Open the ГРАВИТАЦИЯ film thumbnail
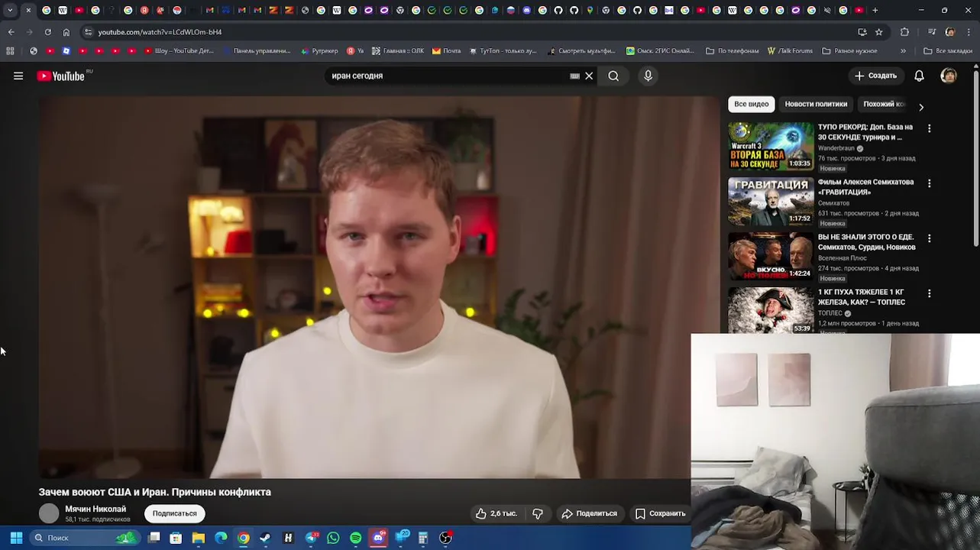 point(771,202)
